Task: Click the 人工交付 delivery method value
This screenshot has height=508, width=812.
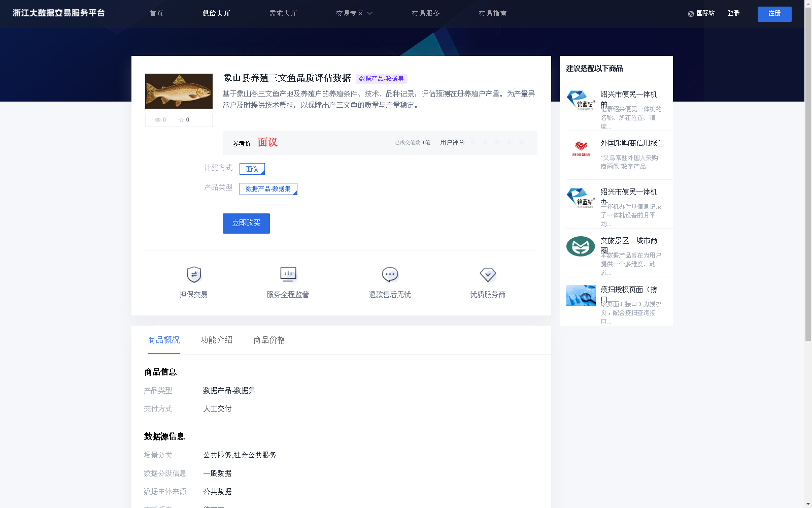Action: tap(217, 409)
